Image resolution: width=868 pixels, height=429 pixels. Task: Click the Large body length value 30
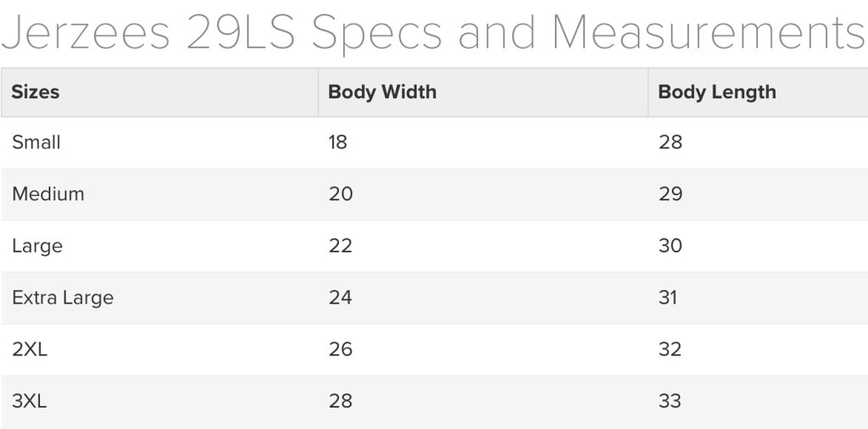pos(670,246)
